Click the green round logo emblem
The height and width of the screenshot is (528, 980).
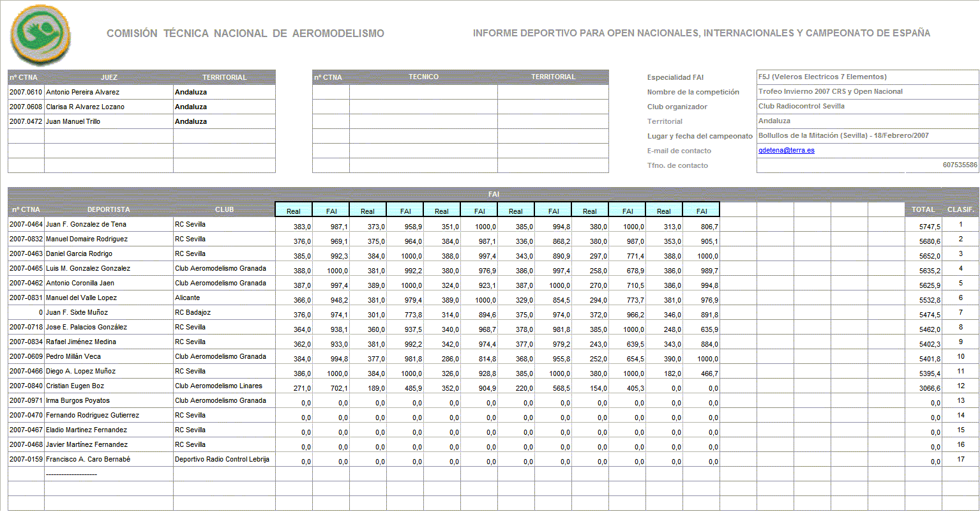point(40,34)
